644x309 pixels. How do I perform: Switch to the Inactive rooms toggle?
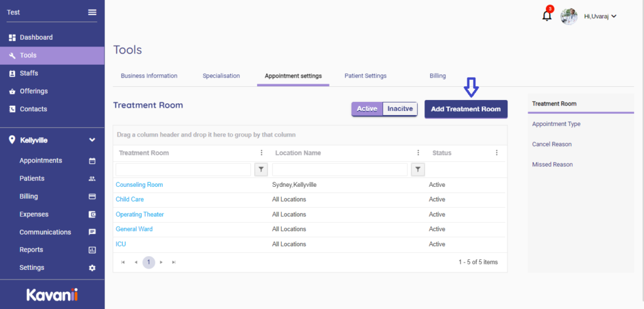click(400, 109)
